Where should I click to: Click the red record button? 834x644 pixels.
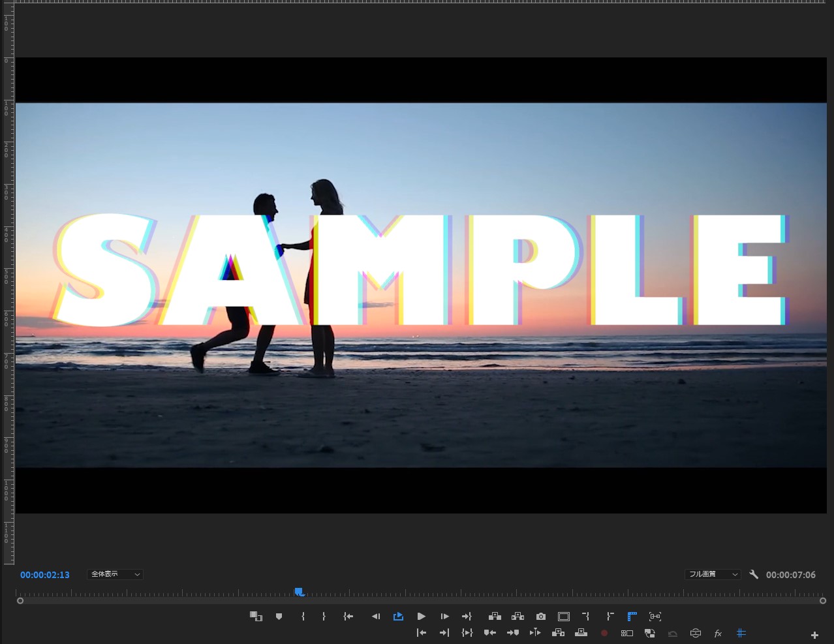pos(604,633)
